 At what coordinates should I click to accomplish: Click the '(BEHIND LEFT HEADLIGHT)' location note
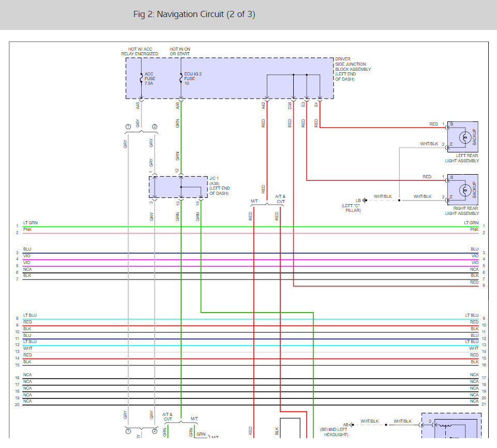click(x=334, y=432)
